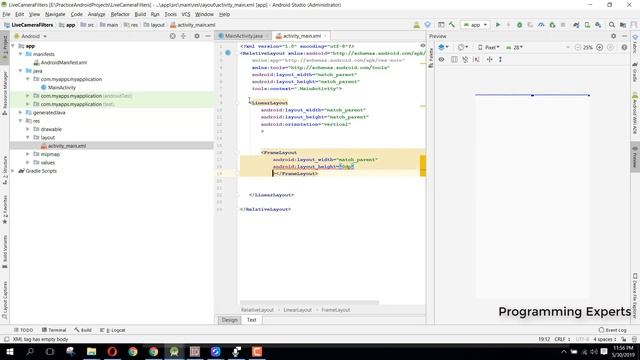Image resolution: width=640 pixels, height=360 pixels.
Task: Run the app with the green play button
Action: 498,25
